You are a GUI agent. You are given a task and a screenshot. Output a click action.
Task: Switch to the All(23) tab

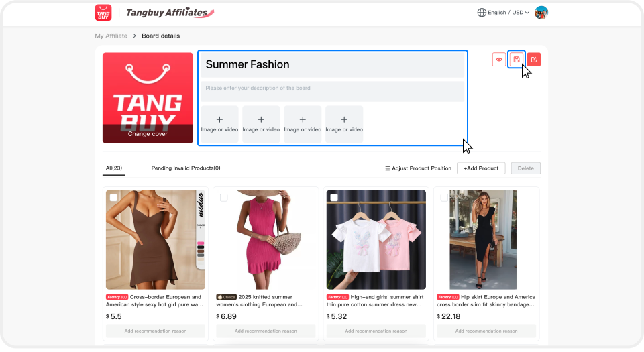click(113, 168)
